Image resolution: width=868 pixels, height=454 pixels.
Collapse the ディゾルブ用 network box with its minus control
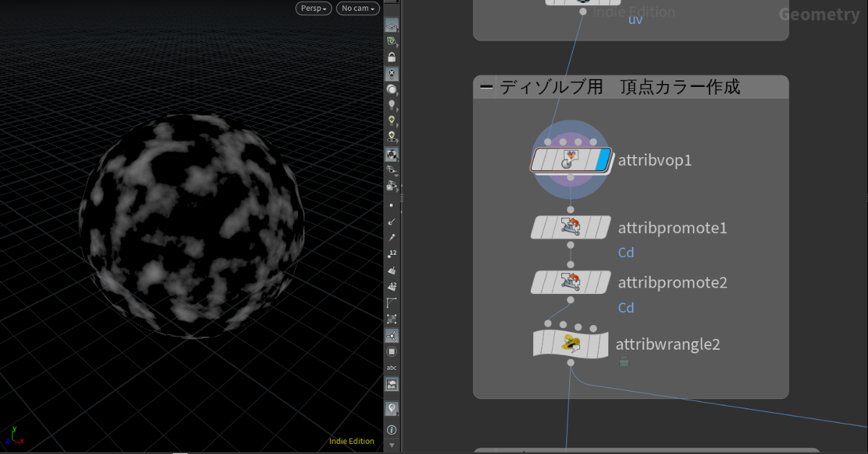486,86
